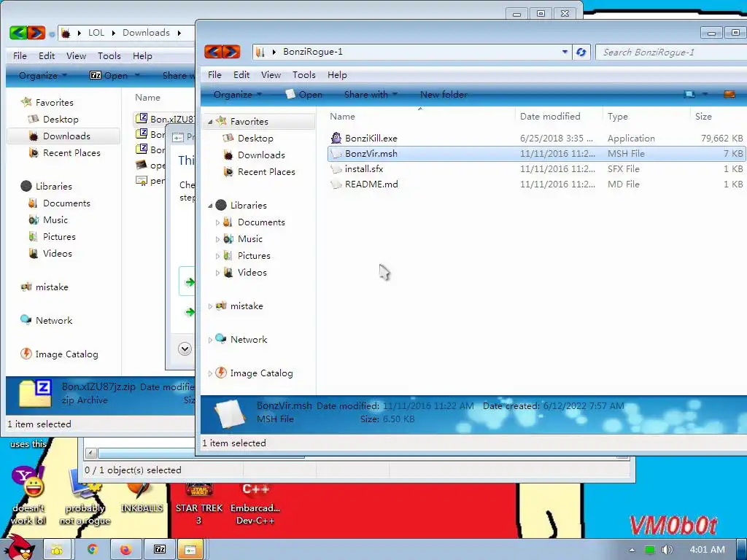The image size is (747, 560).
Task: Select the BonziKill.exe application icon
Action: (336, 138)
